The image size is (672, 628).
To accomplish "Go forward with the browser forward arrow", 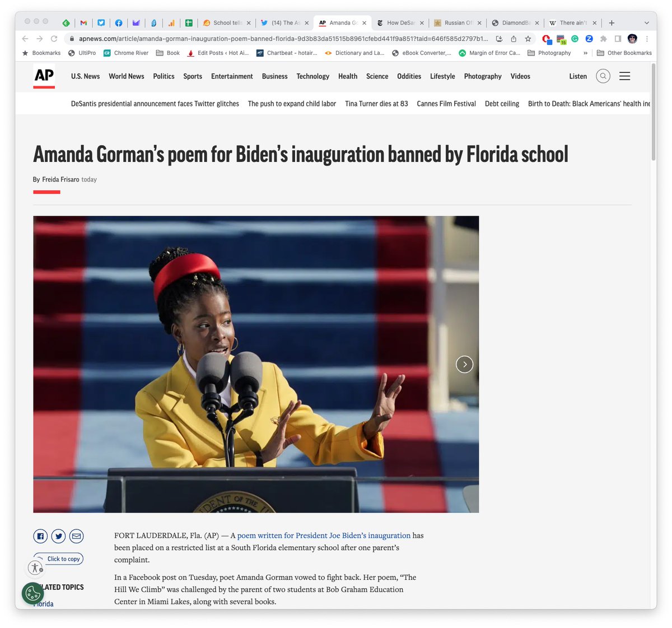I will pyautogui.click(x=40, y=39).
